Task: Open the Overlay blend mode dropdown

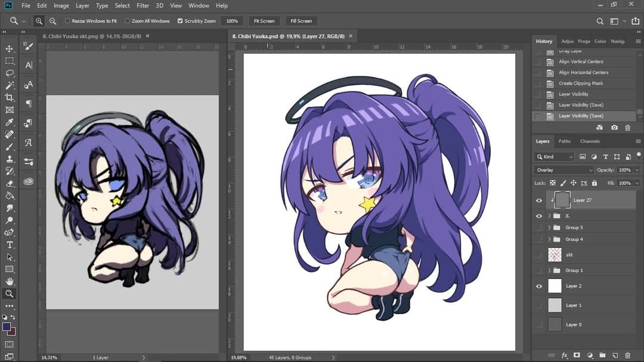Action: [563, 170]
